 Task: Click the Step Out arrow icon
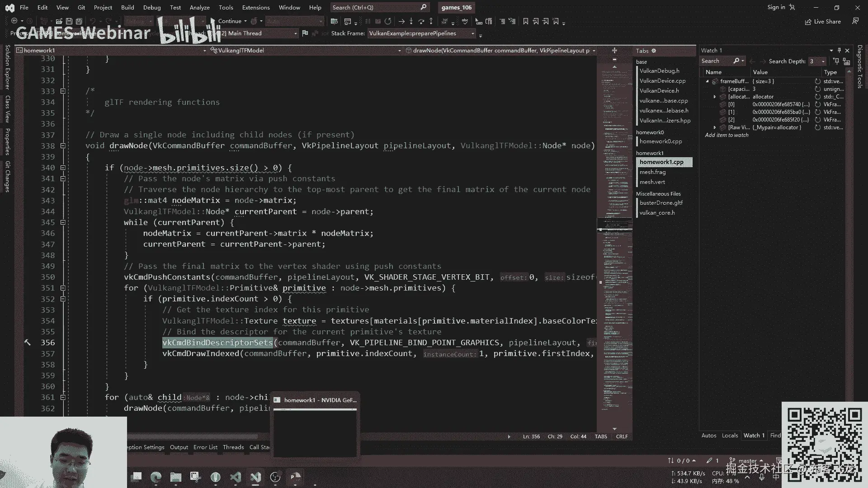(x=431, y=21)
